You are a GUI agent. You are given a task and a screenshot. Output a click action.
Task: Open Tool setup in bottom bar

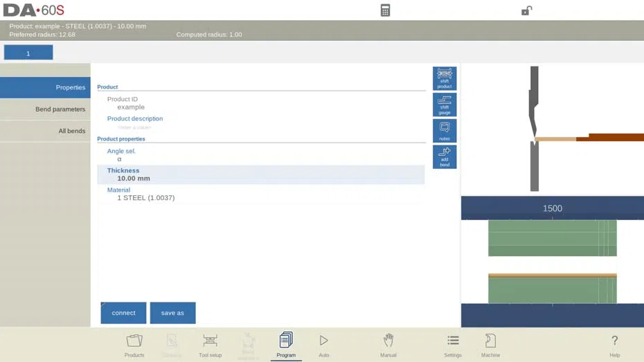point(210,345)
